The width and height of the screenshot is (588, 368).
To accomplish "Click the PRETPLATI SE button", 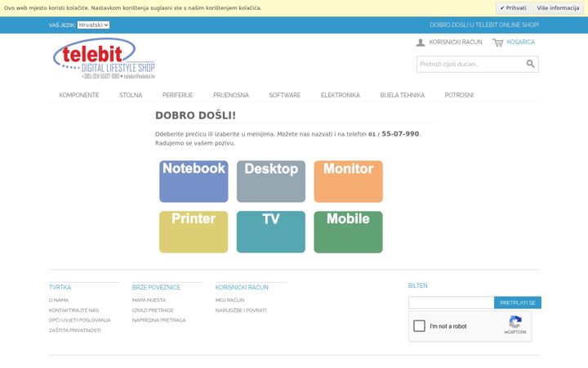I will 518,303.
